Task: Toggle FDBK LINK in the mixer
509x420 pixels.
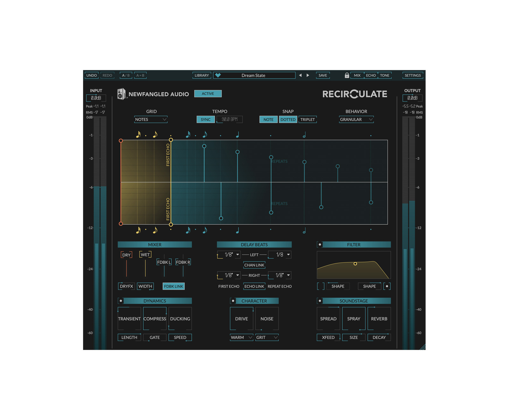Action: point(173,286)
